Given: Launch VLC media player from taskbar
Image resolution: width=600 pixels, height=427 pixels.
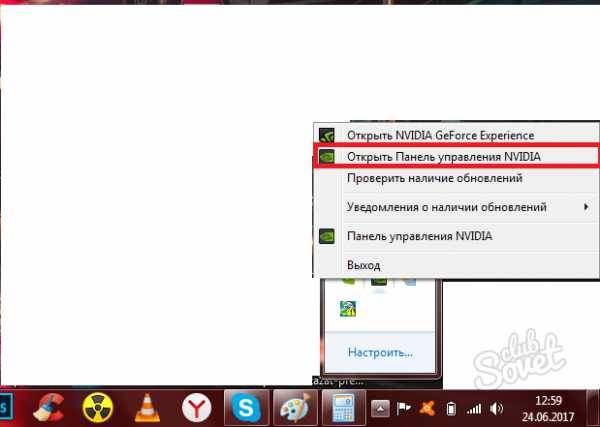Looking at the screenshot, I should [148, 407].
